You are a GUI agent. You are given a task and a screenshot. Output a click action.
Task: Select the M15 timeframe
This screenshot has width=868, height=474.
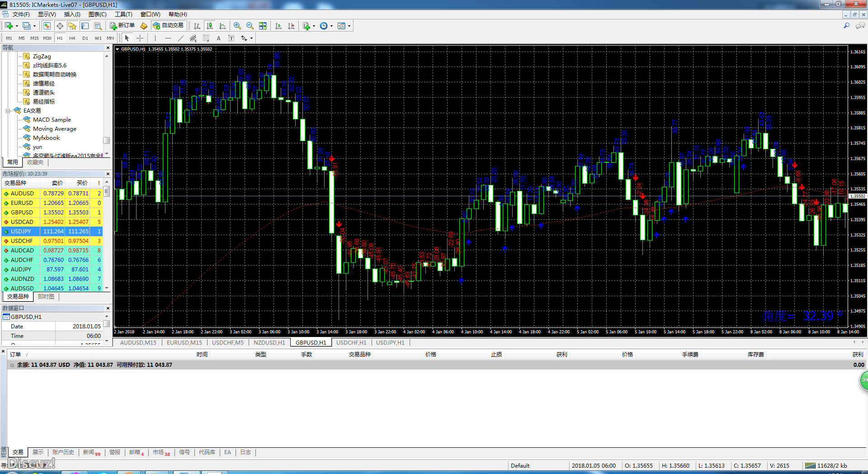[34, 38]
